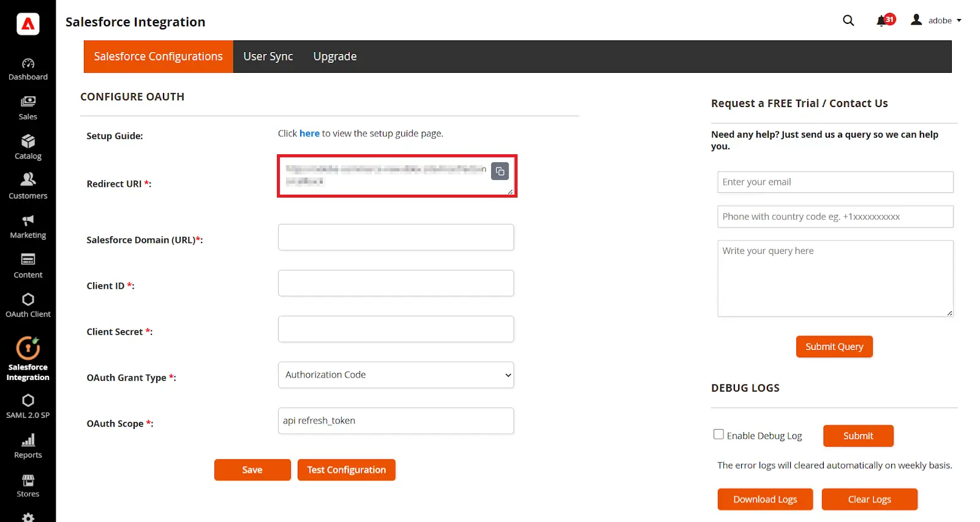Click the adobe user avatar icon
This screenshot has width=980, height=522.
(916, 20)
